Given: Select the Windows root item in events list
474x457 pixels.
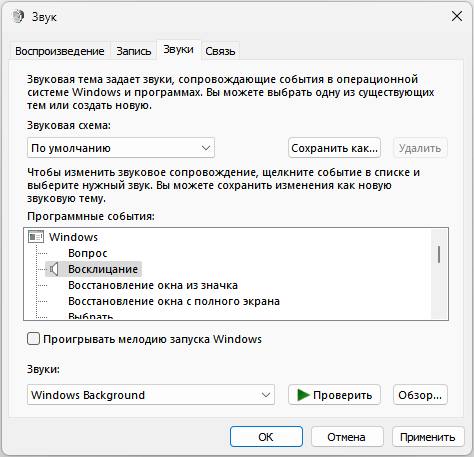Looking at the screenshot, I should pyautogui.click(x=73, y=237).
